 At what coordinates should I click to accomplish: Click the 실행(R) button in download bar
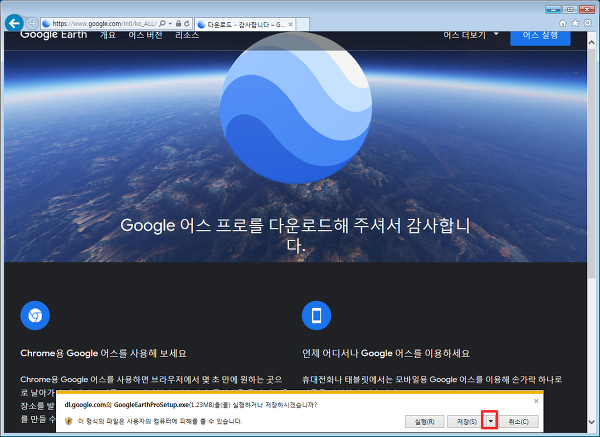[424, 421]
